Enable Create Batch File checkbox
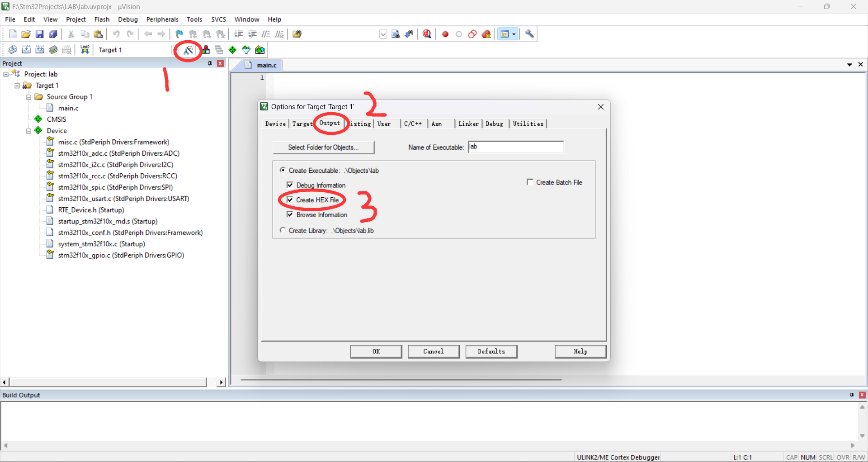This screenshot has height=462, width=868. pos(530,182)
